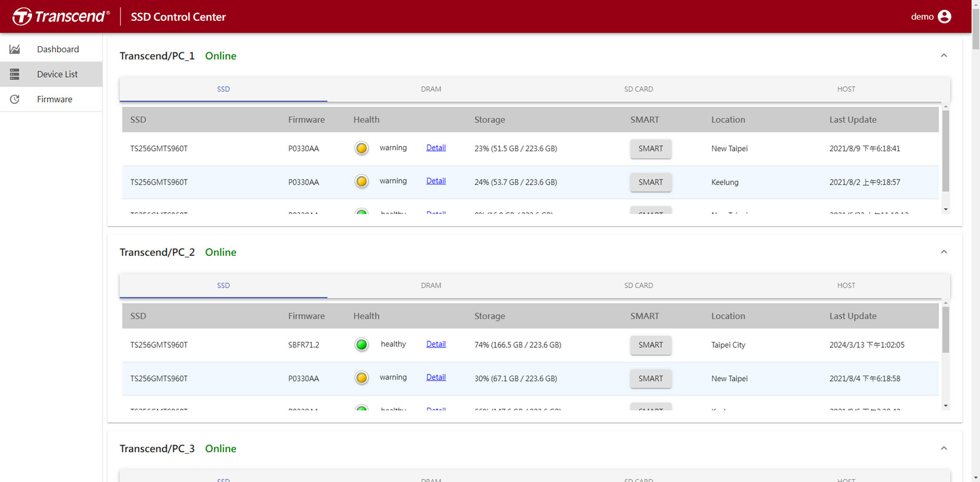980x482 pixels.
Task: Click the Transcend logo
Action: tap(61, 17)
